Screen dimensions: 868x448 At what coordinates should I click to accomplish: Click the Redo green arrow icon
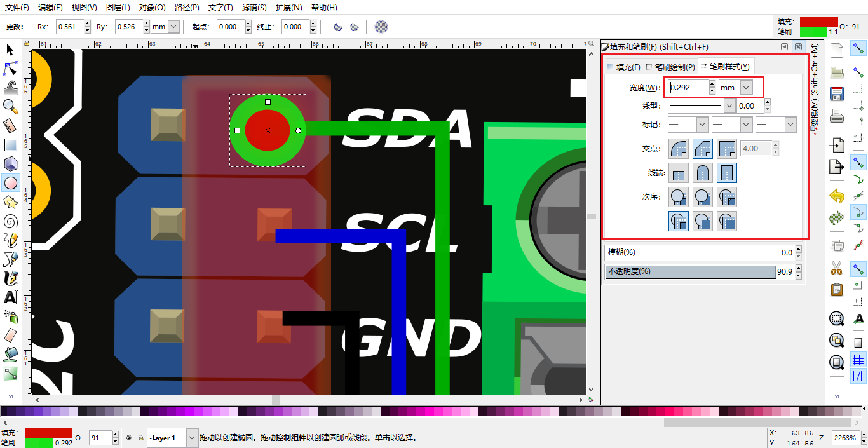click(x=837, y=219)
